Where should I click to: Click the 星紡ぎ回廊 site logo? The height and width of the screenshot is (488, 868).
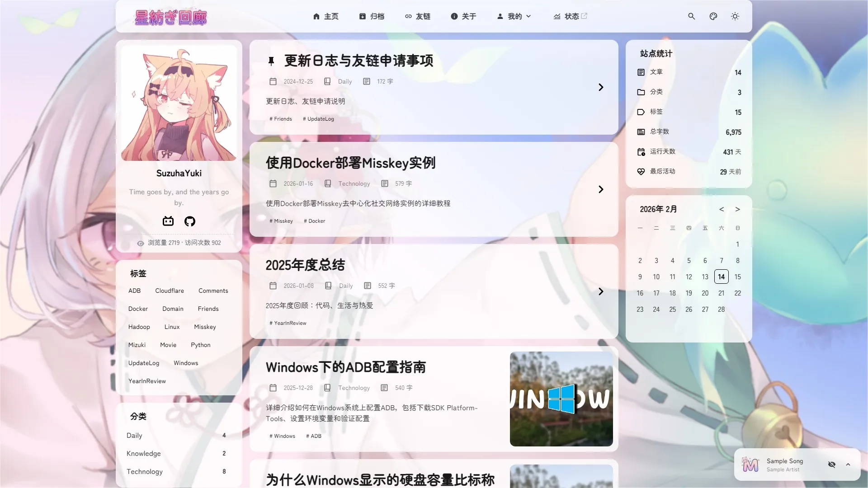coord(170,17)
